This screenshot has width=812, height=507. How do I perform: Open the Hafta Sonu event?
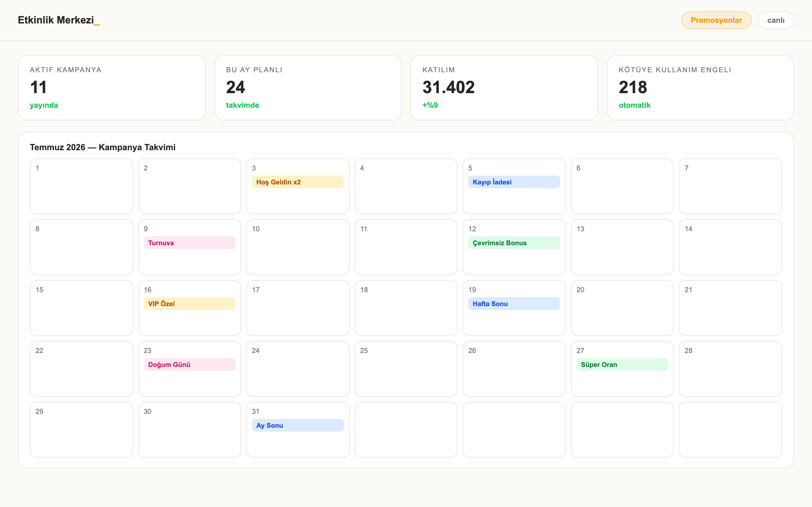point(514,304)
